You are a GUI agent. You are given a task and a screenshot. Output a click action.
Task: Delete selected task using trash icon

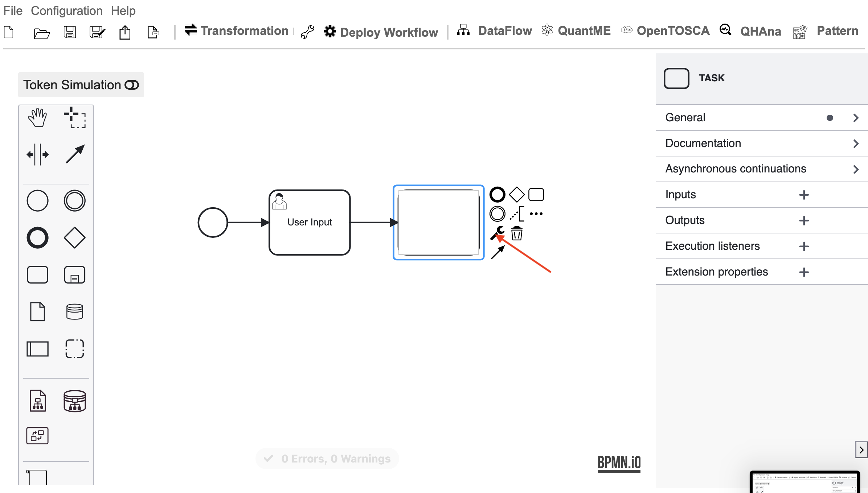point(517,233)
